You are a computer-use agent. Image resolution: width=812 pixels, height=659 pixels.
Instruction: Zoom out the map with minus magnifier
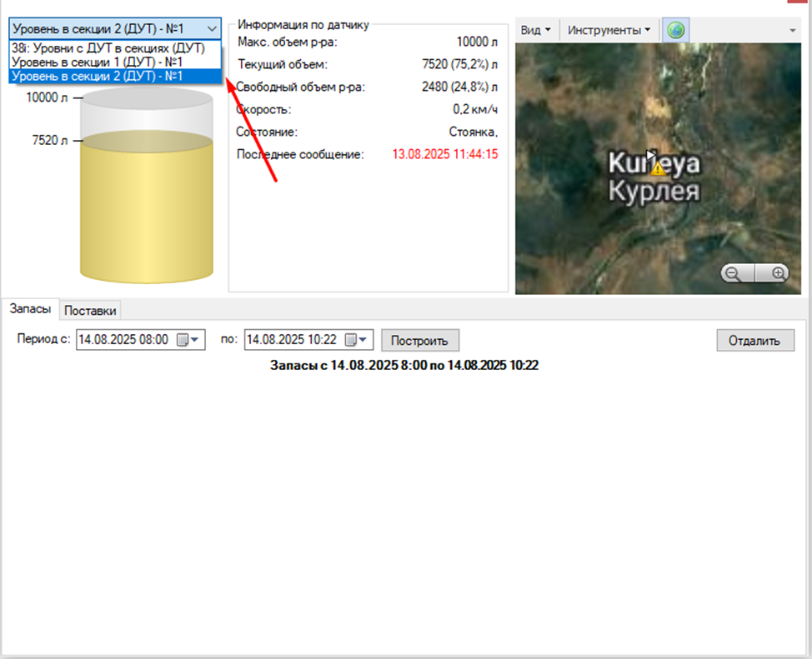[733, 273]
